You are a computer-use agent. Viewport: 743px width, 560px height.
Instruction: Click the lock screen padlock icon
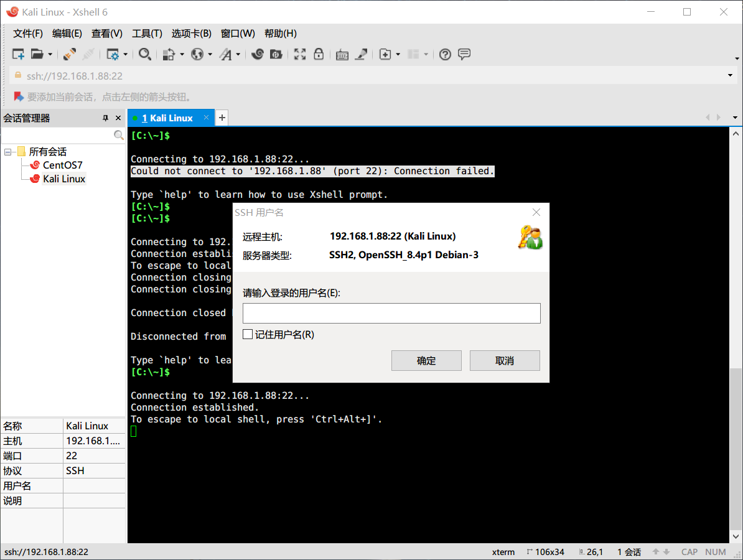[x=319, y=54]
